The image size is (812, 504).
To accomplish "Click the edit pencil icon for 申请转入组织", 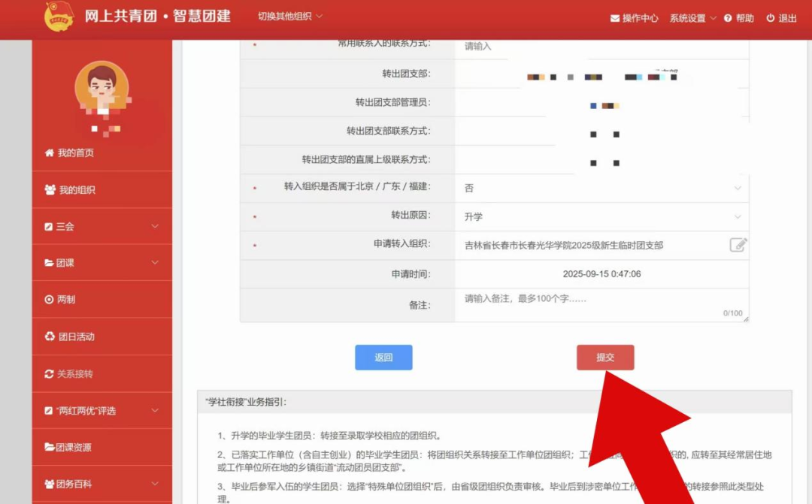I will pyautogui.click(x=738, y=245).
